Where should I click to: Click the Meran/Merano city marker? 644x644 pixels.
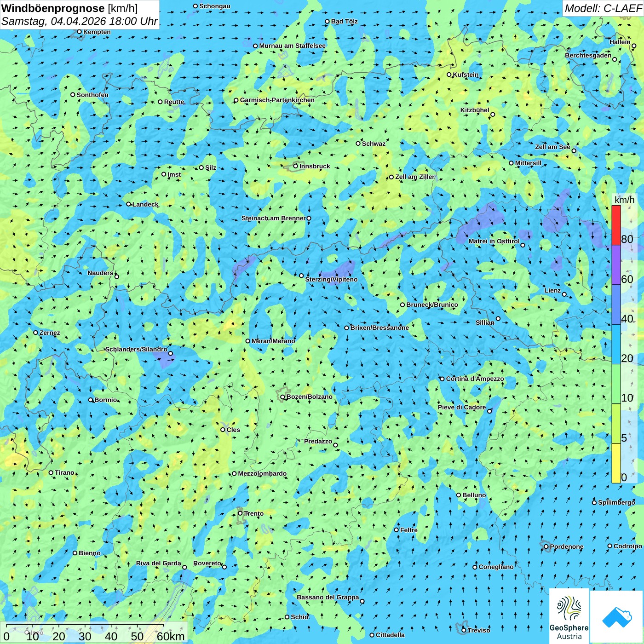(x=248, y=341)
